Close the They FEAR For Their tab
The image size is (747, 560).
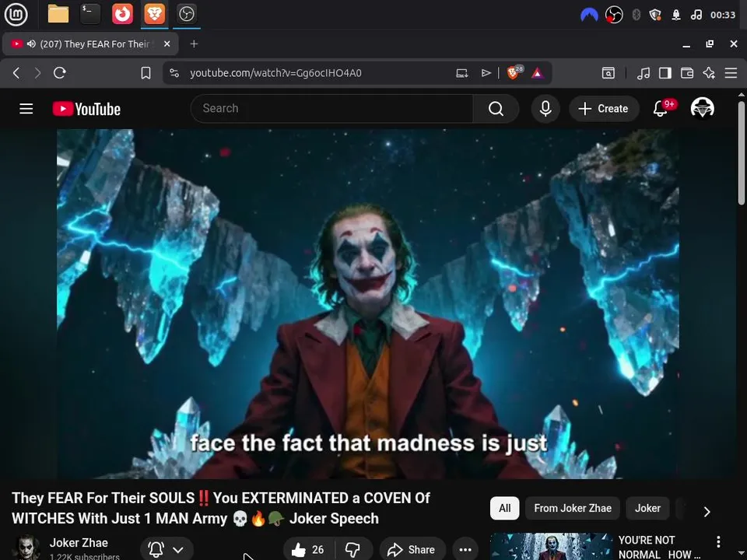[x=167, y=44]
